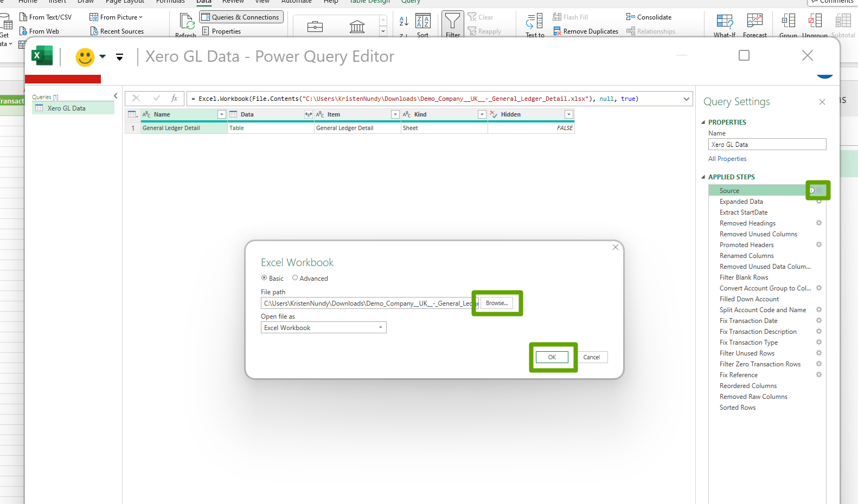Open settings gear for Removed Headings step
This screenshot has width=858, height=504.
coord(819,223)
